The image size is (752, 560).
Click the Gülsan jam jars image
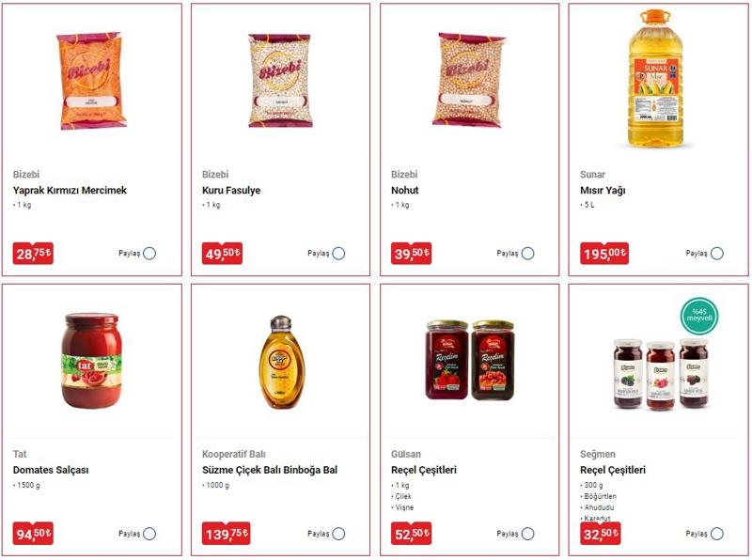[470, 360]
